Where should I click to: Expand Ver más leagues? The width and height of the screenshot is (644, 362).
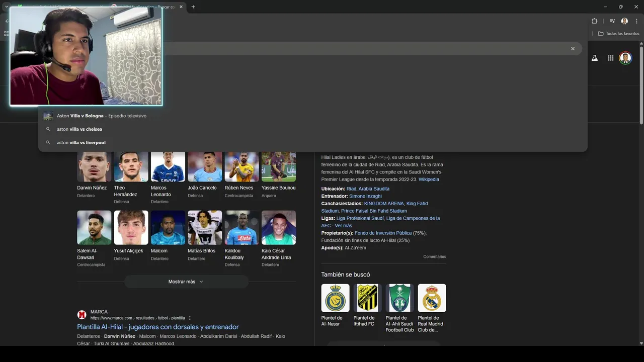click(343, 226)
